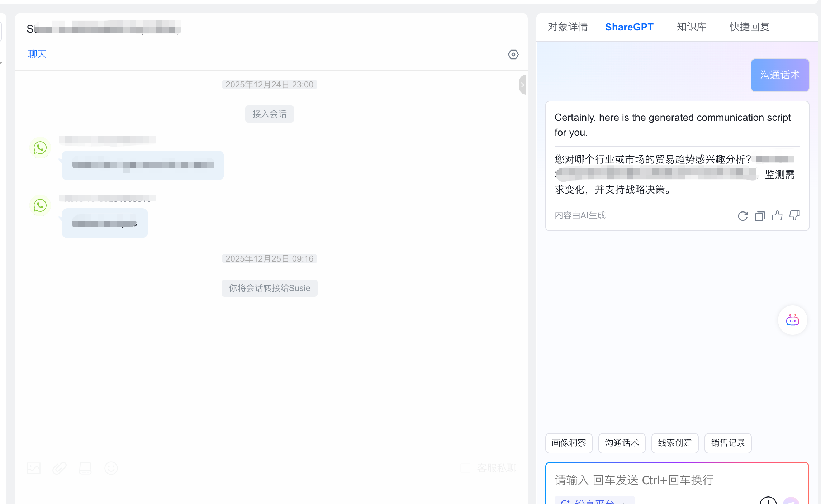821x504 pixels.
Task: Click the 沟通话术 quick action button
Action: tap(622, 443)
